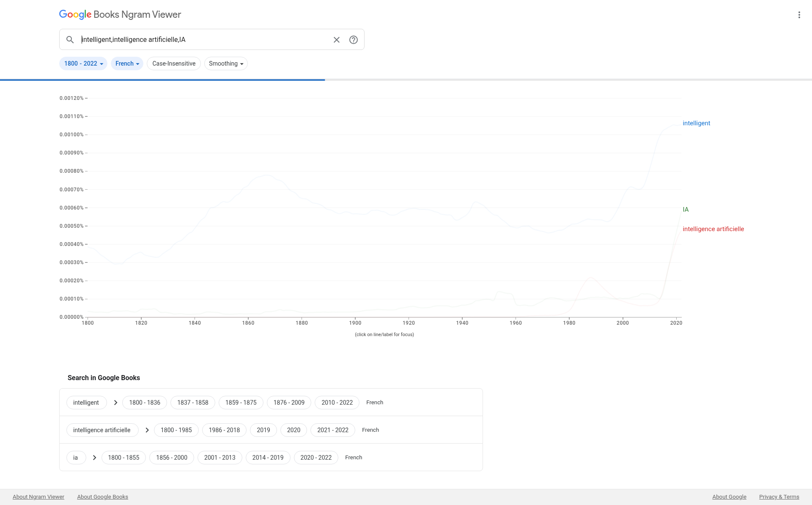Expand the Smoothing dropdown

pyautogui.click(x=226, y=63)
